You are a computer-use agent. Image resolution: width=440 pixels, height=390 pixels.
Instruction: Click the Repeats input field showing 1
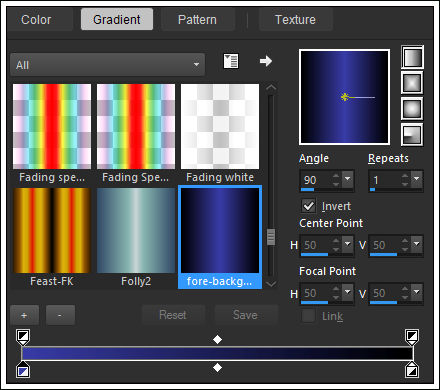pos(385,180)
